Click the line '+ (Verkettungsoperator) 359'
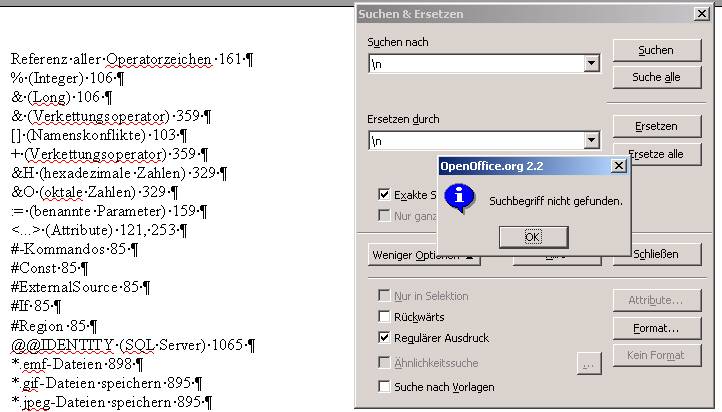 (110, 154)
